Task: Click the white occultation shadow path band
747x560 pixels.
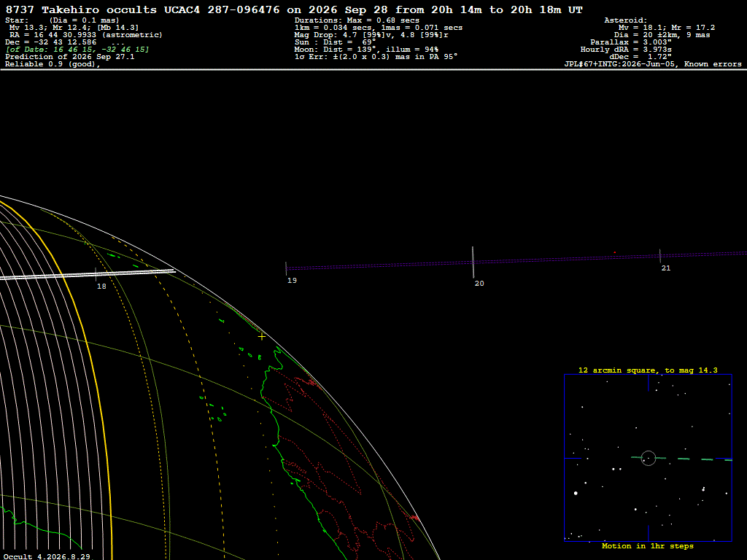Action: tap(88, 274)
